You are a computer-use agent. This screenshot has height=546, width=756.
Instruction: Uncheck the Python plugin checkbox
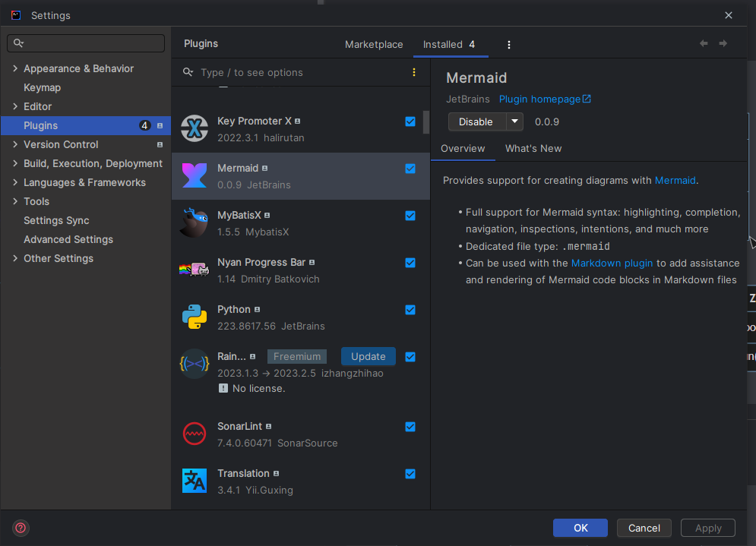pos(410,310)
